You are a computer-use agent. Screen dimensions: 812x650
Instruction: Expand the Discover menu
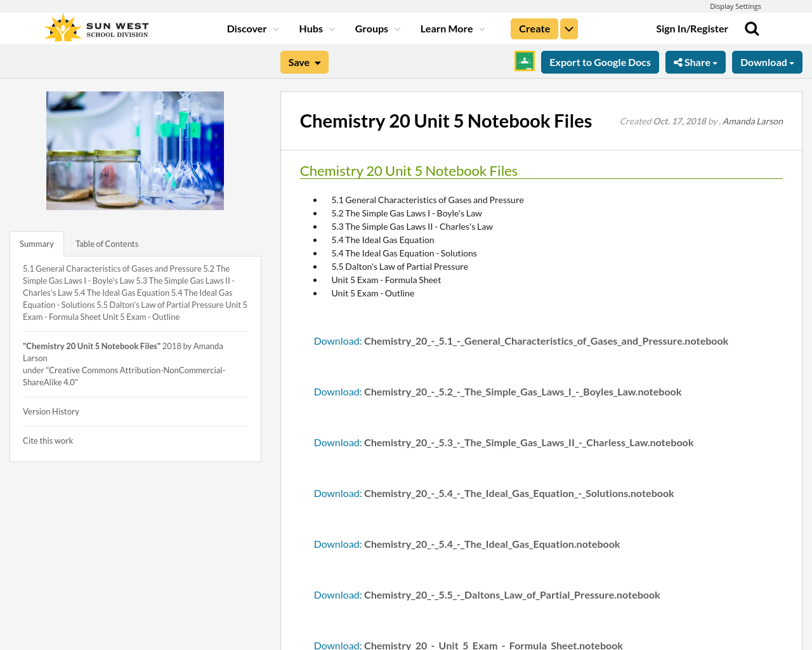(x=247, y=28)
